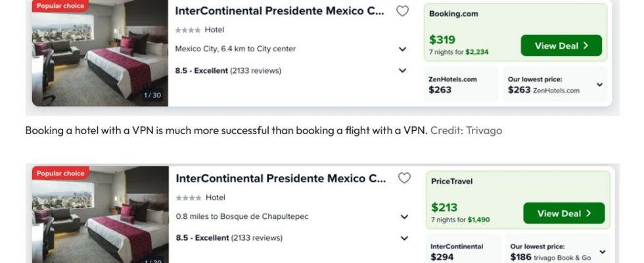The height and width of the screenshot is (263, 644).
Task: Expand the second hotel's 8.5 Excellent reviews
Action: [x=404, y=238]
